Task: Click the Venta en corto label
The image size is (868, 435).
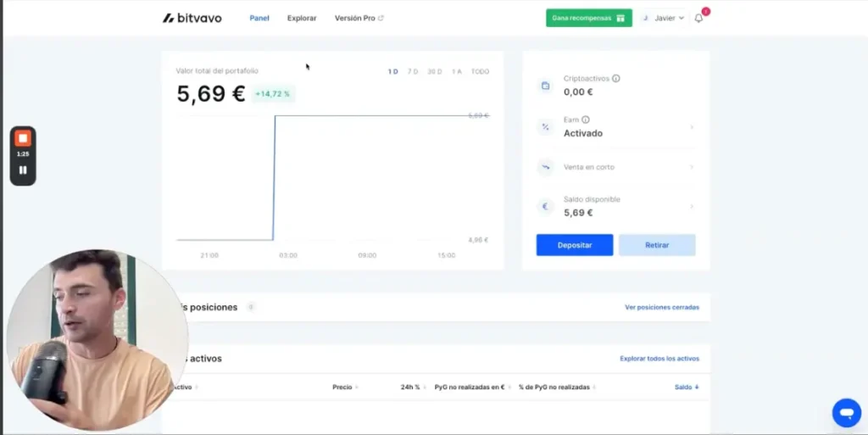Action: click(589, 167)
